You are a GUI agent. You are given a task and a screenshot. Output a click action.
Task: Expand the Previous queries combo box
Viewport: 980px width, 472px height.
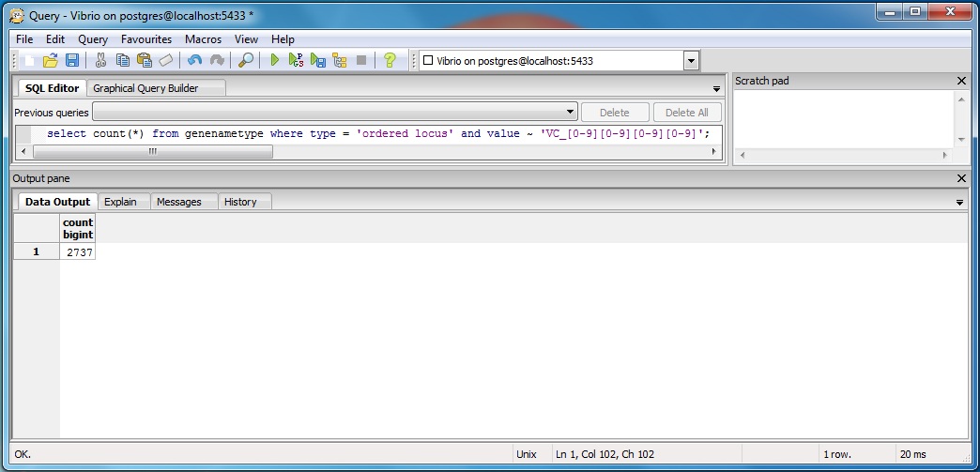tap(570, 113)
